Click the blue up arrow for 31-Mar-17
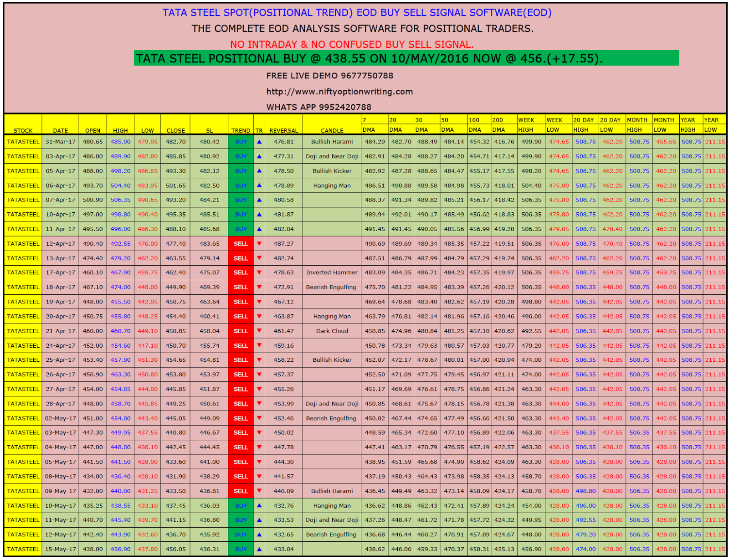Image resolution: width=729 pixels, height=560 pixels. pos(259,142)
